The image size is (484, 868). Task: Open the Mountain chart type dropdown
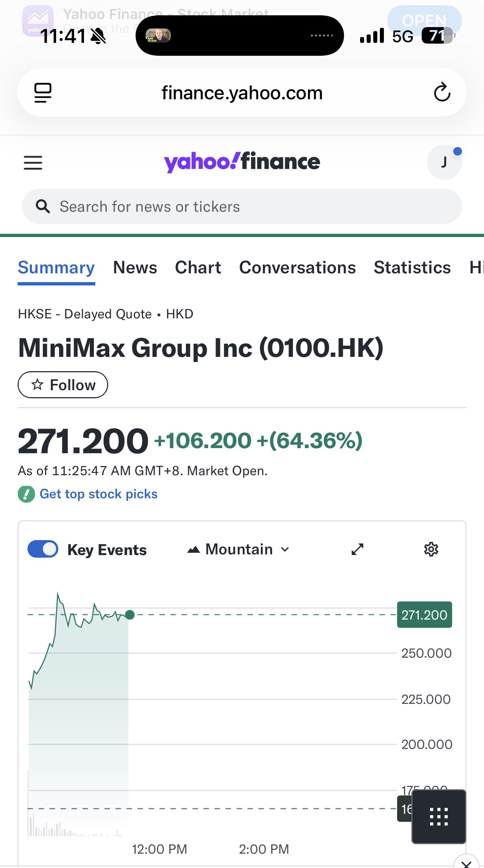point(238,549)
